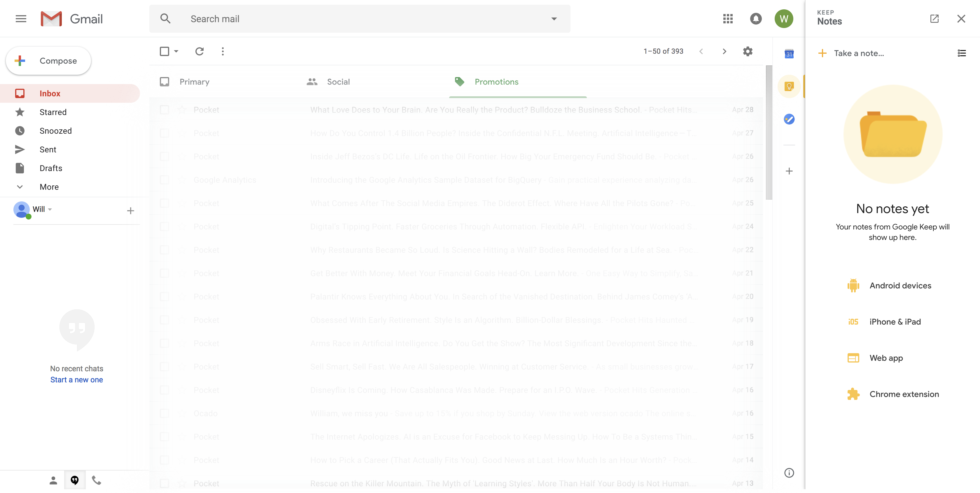Viewport: 980px width, 493px height.
Task: Click the search magnifier icon
Action: point(165,19)
